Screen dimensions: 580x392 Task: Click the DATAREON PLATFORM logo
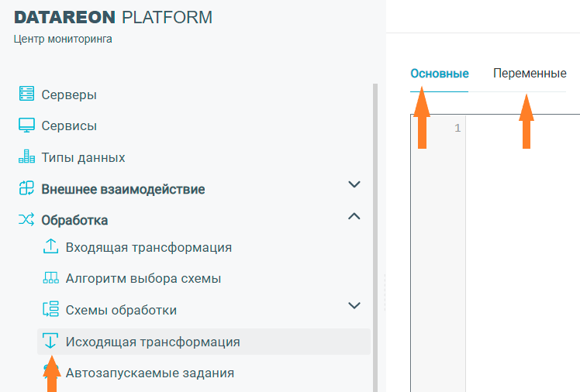112,18
